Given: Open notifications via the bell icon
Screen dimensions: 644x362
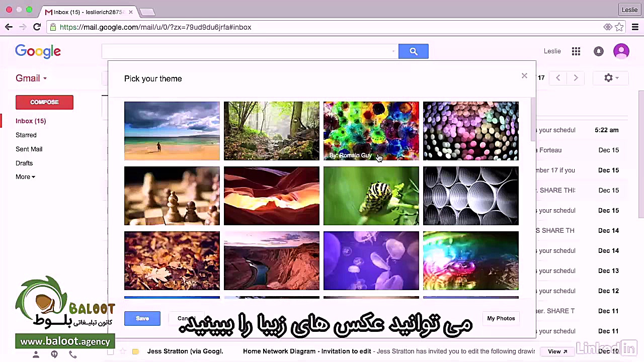Looking at the screenshot, I should (x=598, y=51).
